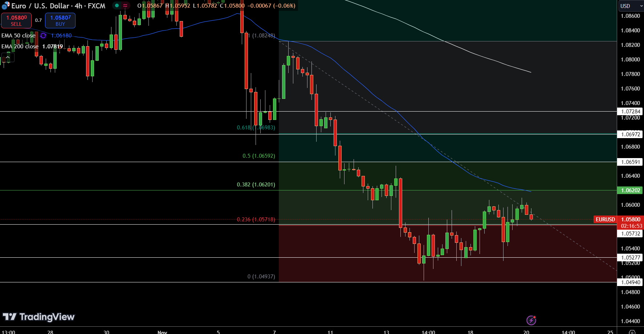Click the 0.7 spread value
644x334 pixels.
(x=38, y=20)
